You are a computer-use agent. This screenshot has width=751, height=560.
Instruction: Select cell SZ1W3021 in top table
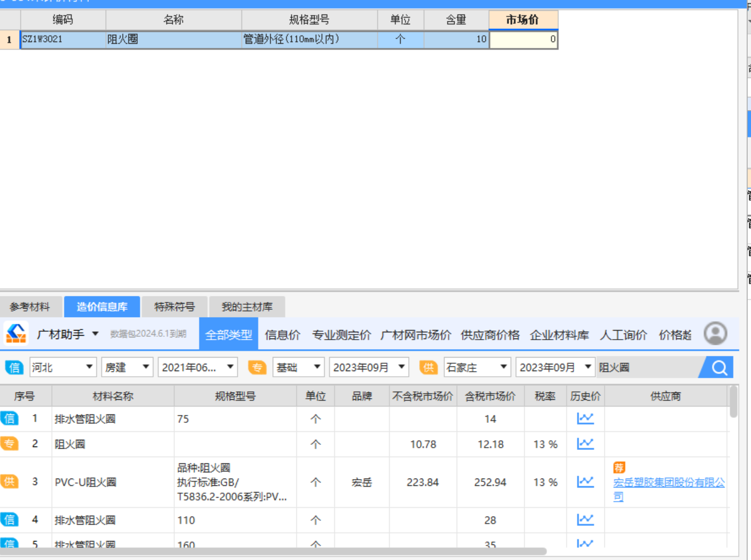click(63, 39)
